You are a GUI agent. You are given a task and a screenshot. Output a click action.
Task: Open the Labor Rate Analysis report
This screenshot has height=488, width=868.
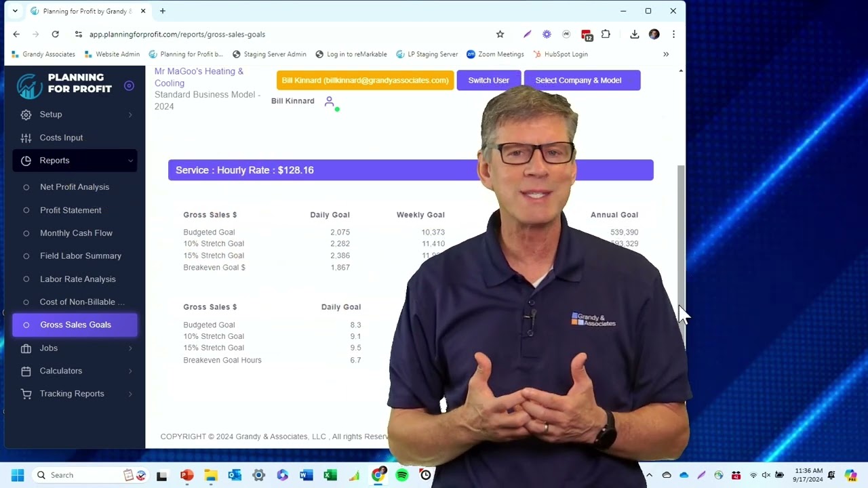click(77, 279)
